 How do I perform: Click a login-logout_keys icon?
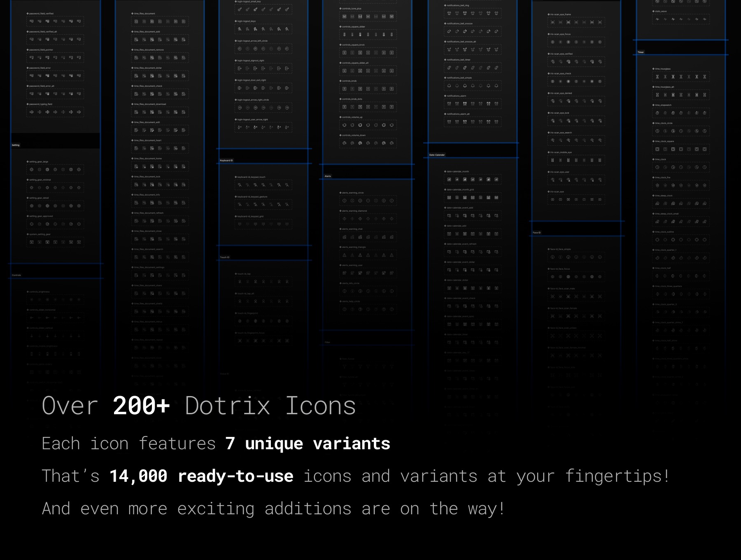[x=239, y=29]
